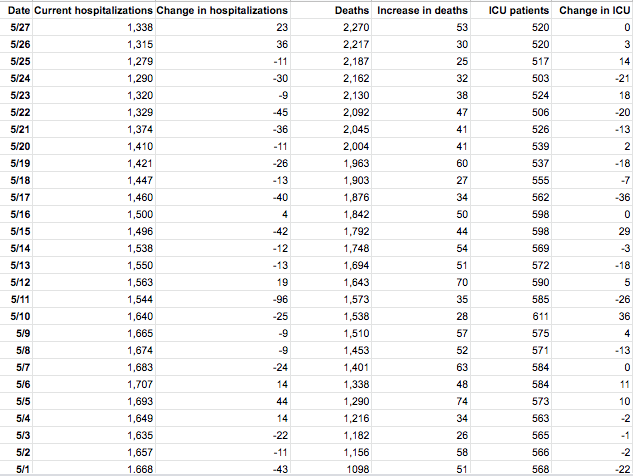Select the ICU patients cell showing 539

point(538,146)
